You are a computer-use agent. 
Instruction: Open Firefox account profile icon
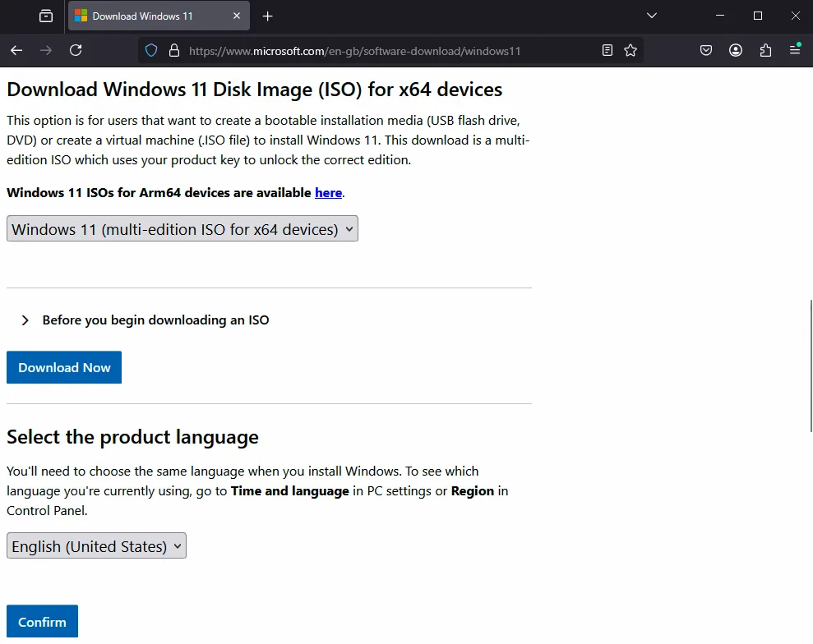[x=735, y=50]
